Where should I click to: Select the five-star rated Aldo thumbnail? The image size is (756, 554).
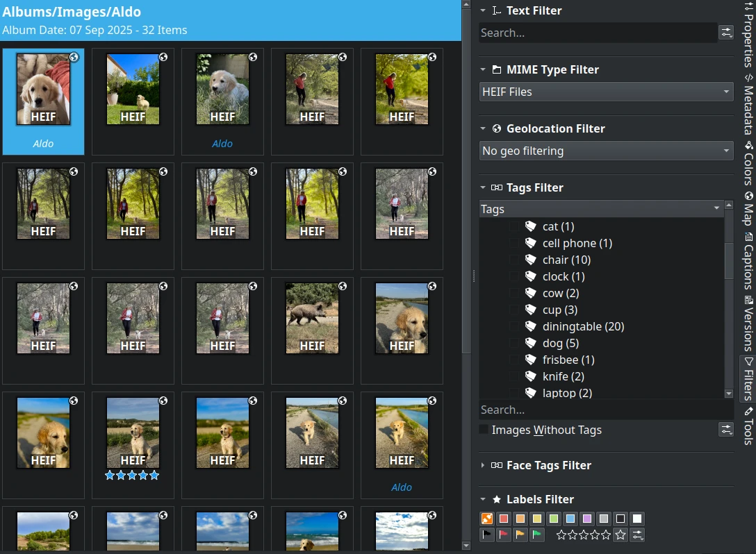pyautogui.click(x=133, y=432)
